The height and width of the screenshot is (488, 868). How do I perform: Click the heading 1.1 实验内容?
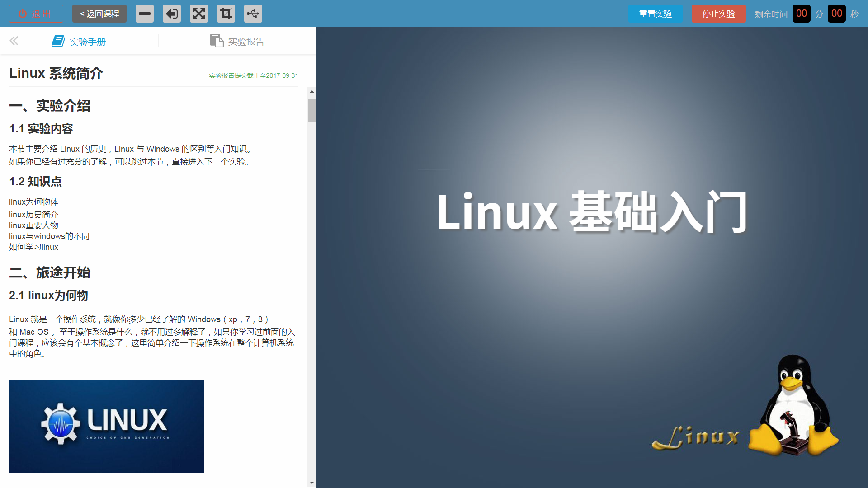click(41, 129)
